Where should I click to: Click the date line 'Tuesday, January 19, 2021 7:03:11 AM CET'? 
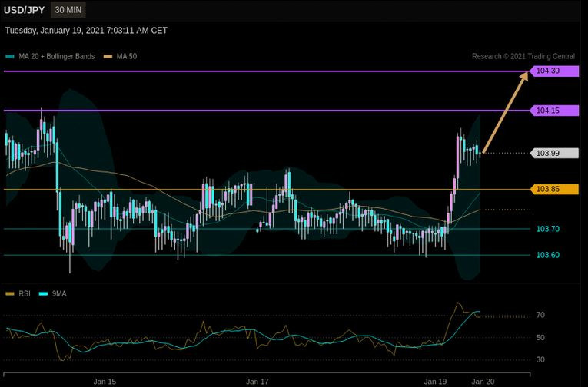tap(86, 31)
